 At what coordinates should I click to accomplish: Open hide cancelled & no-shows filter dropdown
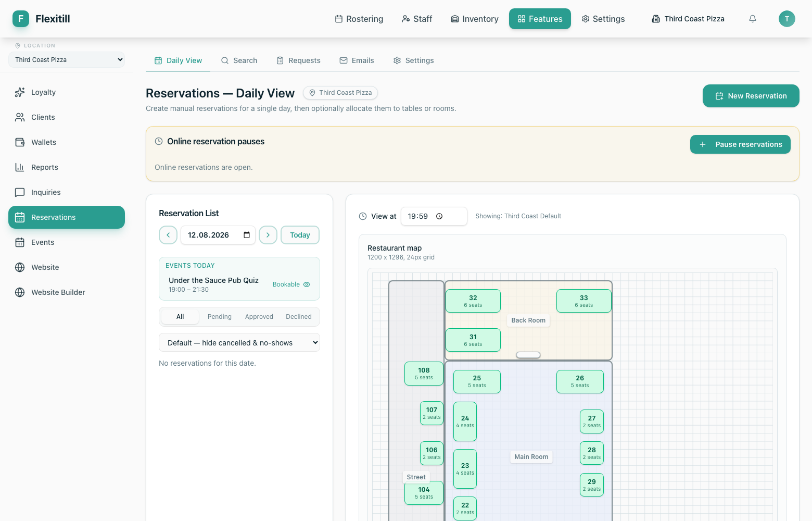(x=239, y=342)
